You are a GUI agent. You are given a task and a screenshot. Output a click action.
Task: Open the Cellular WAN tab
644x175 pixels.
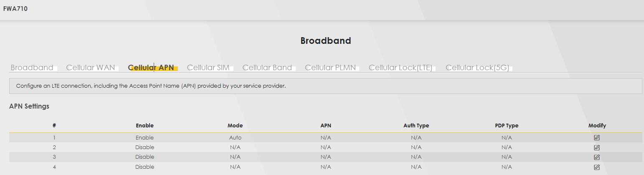91,68
